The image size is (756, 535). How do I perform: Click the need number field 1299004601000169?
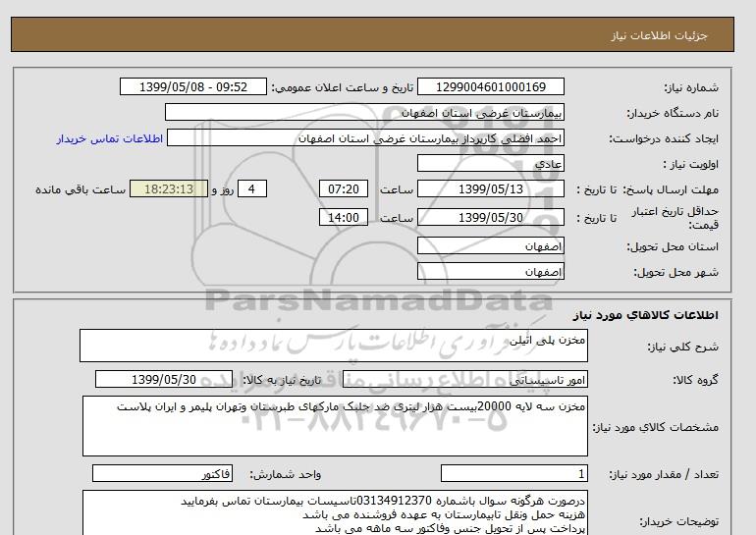coord(490,86)
